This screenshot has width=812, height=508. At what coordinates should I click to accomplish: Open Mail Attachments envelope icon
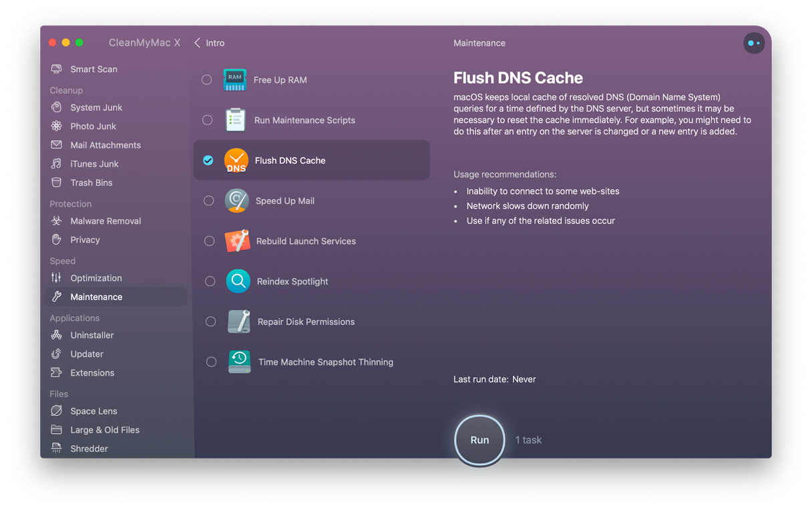pyautogui.click(x=57, y=144)
